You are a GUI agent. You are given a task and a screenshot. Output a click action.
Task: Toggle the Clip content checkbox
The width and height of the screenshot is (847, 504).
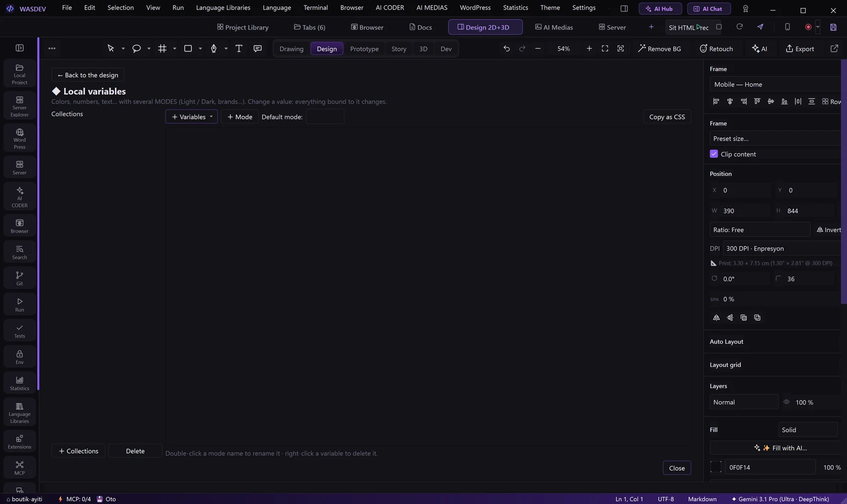tap(714, 154)
